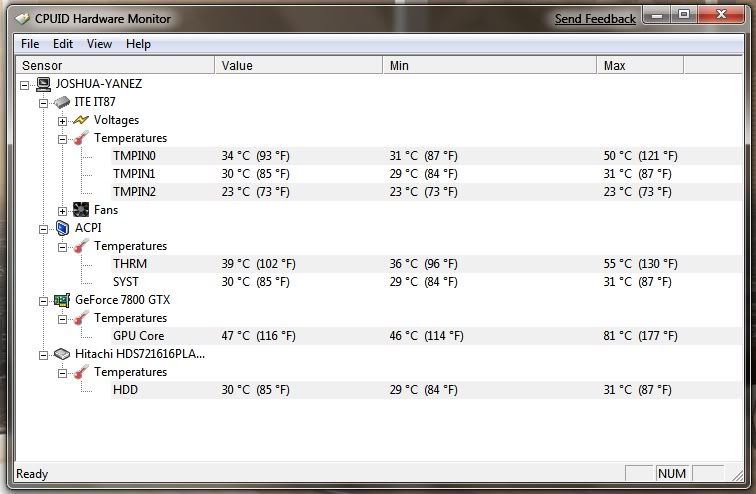Collapse the GeForce 7800 GTX node

click(x=43, y=301)
